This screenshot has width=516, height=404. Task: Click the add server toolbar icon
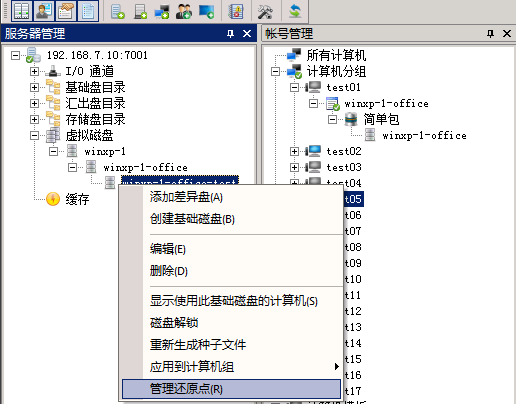[x=140, y=11]
